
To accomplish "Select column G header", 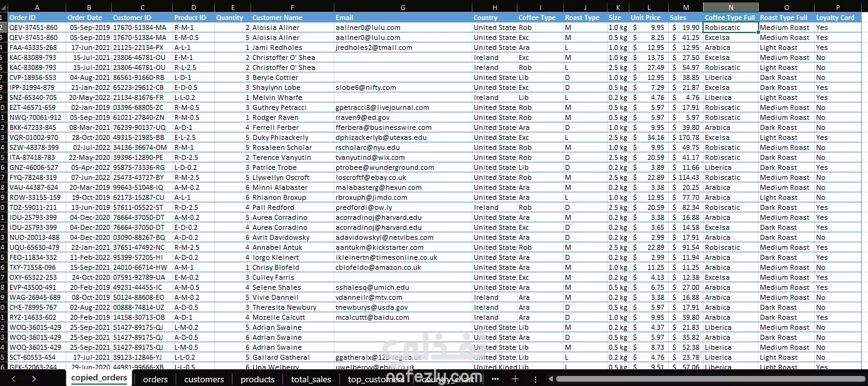I will [402, 7].
